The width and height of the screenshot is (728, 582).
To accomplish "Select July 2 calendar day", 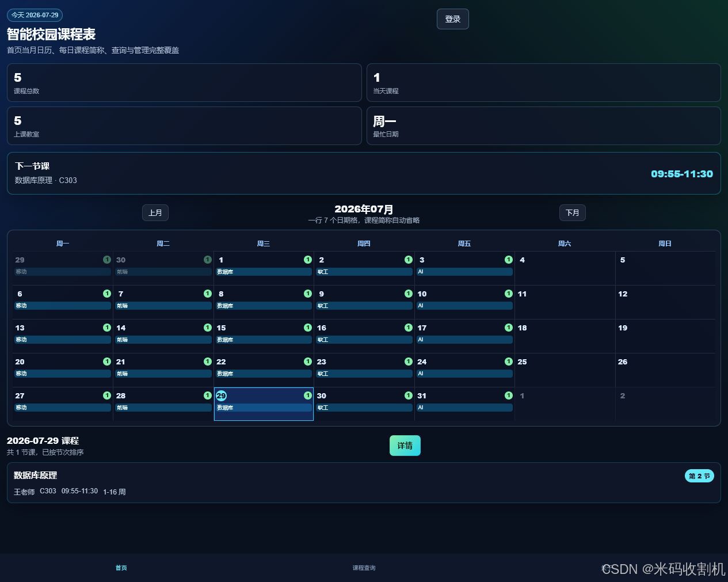I will pos(364,268).
